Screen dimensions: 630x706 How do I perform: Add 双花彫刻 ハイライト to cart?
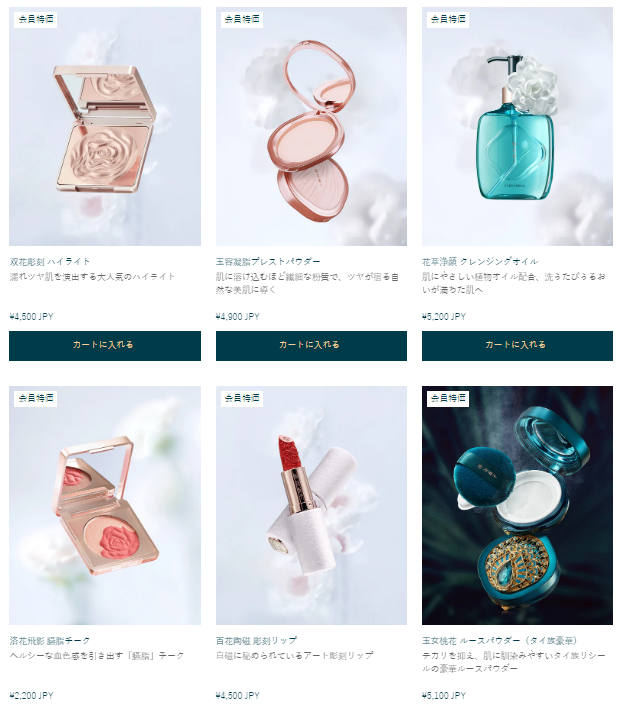pyautogui.click(x=105, y=346)
